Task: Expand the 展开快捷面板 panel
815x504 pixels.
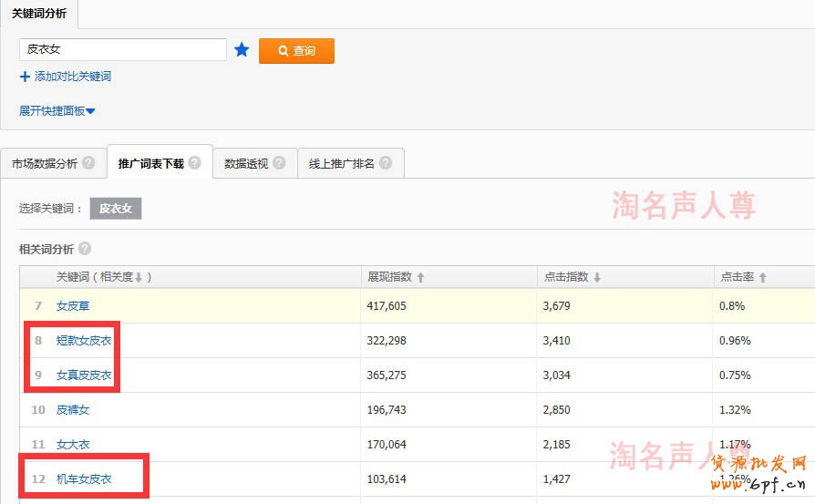Action: point(57,111)
